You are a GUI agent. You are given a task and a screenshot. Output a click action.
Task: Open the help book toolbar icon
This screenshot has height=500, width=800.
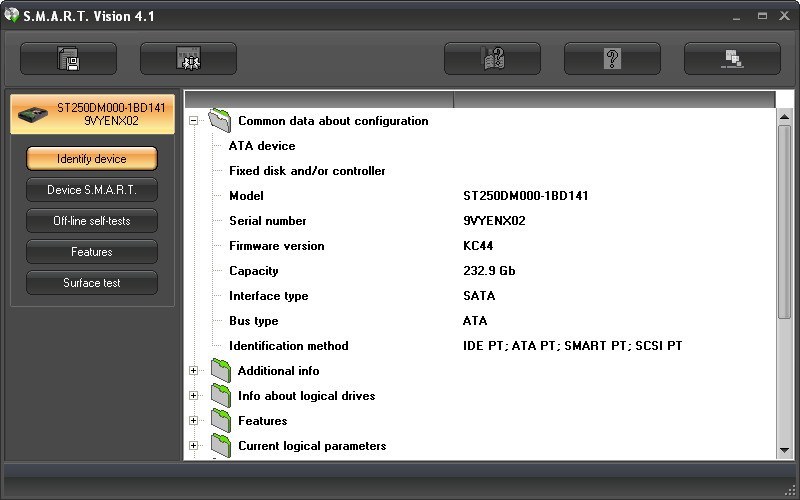492,59
